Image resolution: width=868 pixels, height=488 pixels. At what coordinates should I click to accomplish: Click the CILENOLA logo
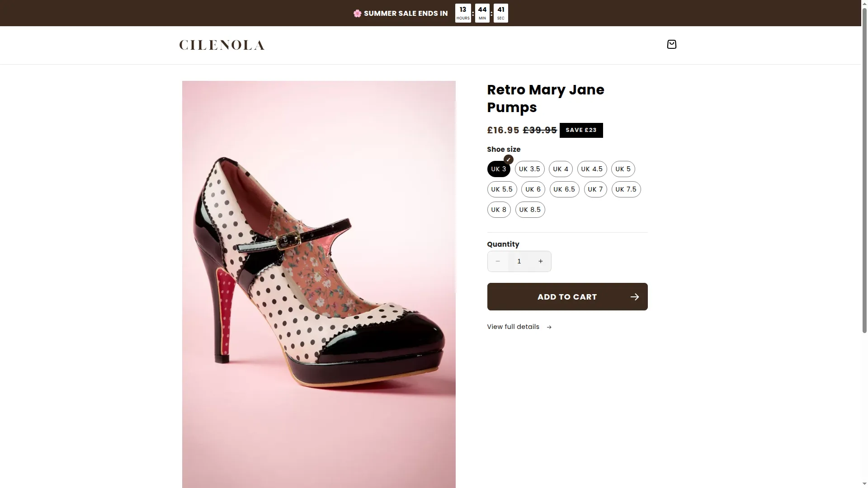pyautogui.click(x=222, y=45)
